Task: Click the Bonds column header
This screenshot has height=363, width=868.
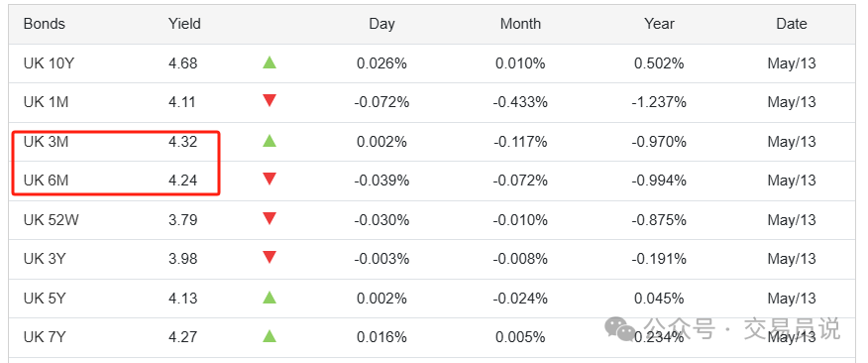Action: tap(45, 24)
